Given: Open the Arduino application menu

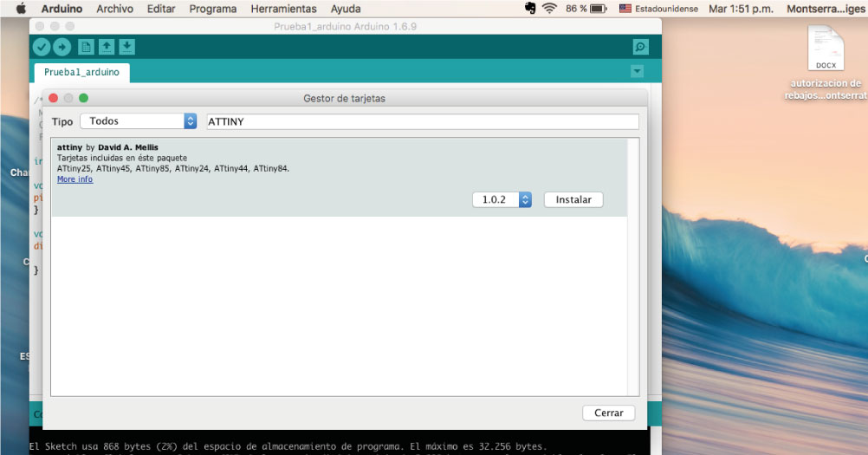Looking at the screenshot, I should pos(62,9).
